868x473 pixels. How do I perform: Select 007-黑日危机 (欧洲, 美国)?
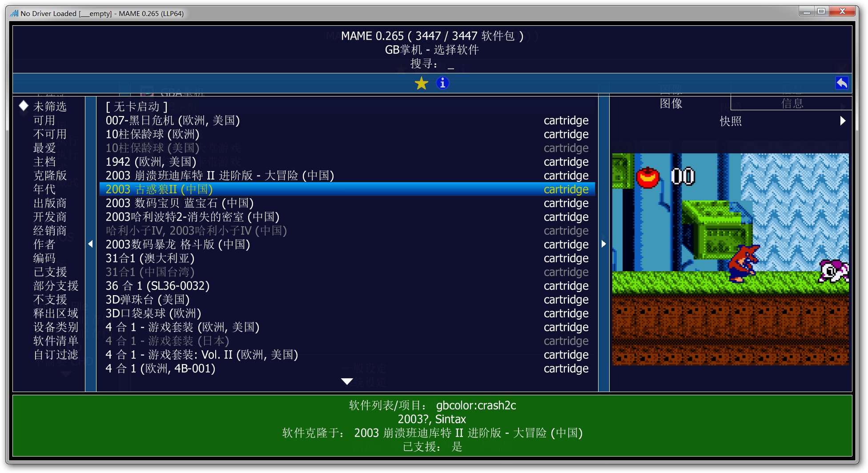tap(347, 120)
